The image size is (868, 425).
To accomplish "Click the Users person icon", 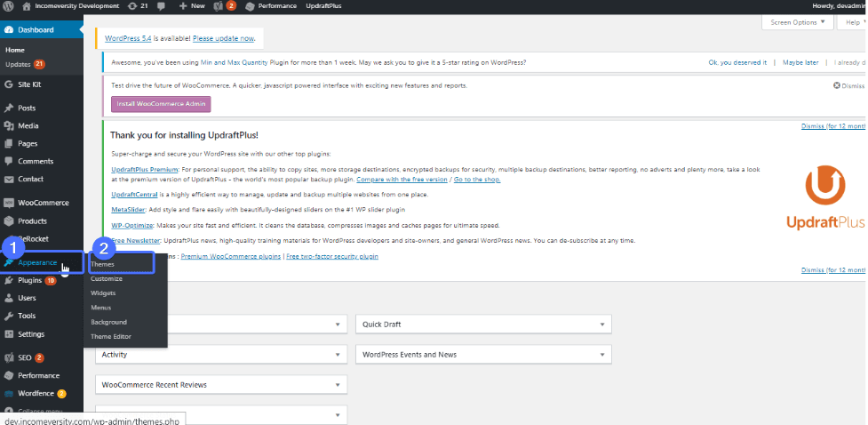I will (8, 298).
